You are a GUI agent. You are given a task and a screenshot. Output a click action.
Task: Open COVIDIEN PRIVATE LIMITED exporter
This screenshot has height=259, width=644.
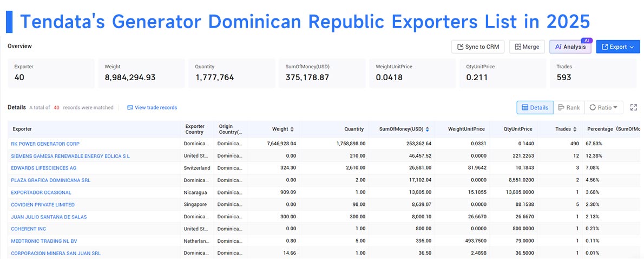click(x=43, y=205)
